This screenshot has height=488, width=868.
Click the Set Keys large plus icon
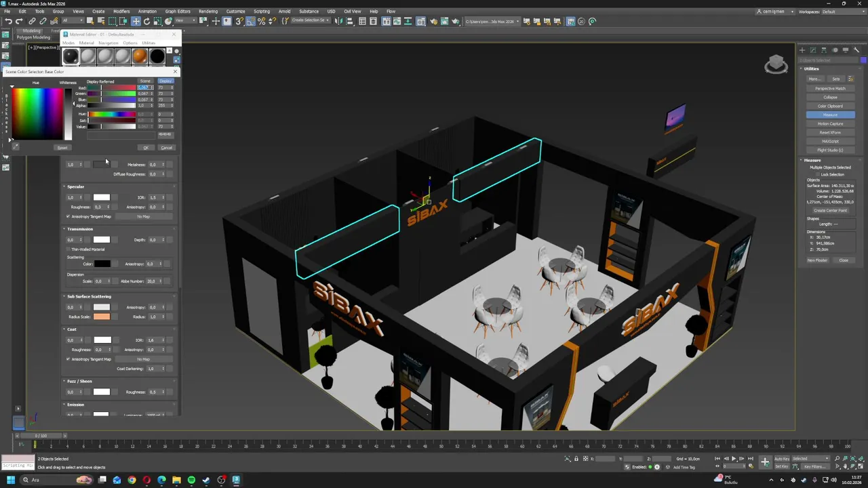click(x=765, y=462)
